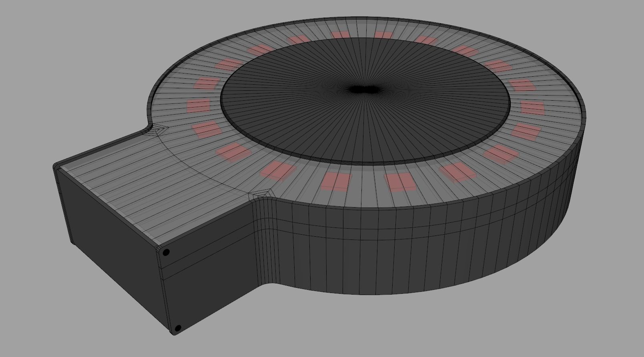
Task: Click the upper screw hole on the box end face
Action: pyautogui.click(x=166, y=252)
